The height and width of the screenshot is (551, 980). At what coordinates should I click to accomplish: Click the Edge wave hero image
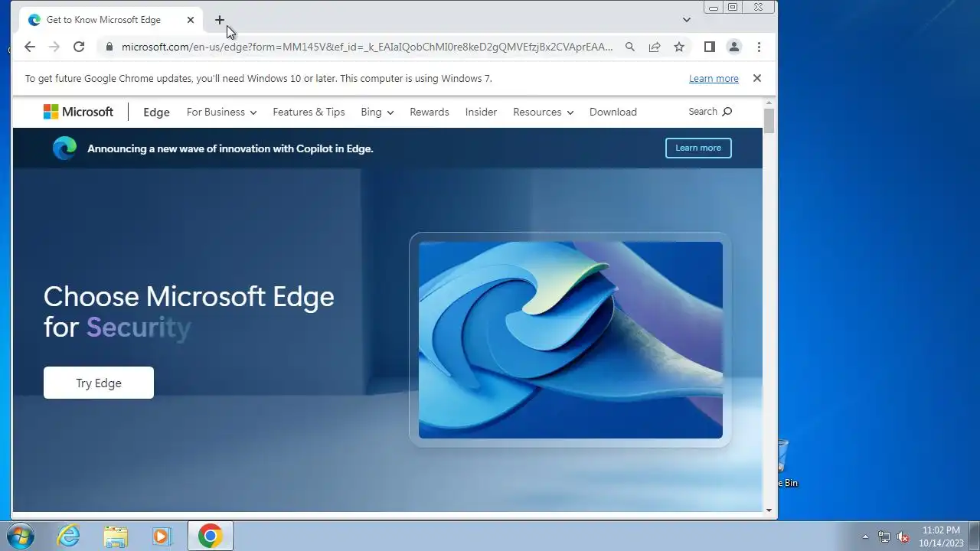[570, 340]
